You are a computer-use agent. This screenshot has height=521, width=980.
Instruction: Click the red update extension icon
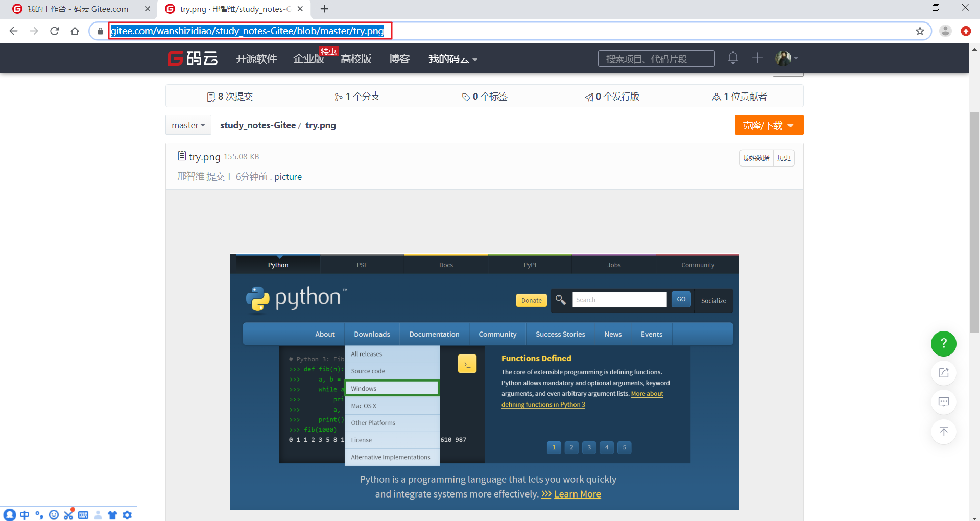pos(966,31)
